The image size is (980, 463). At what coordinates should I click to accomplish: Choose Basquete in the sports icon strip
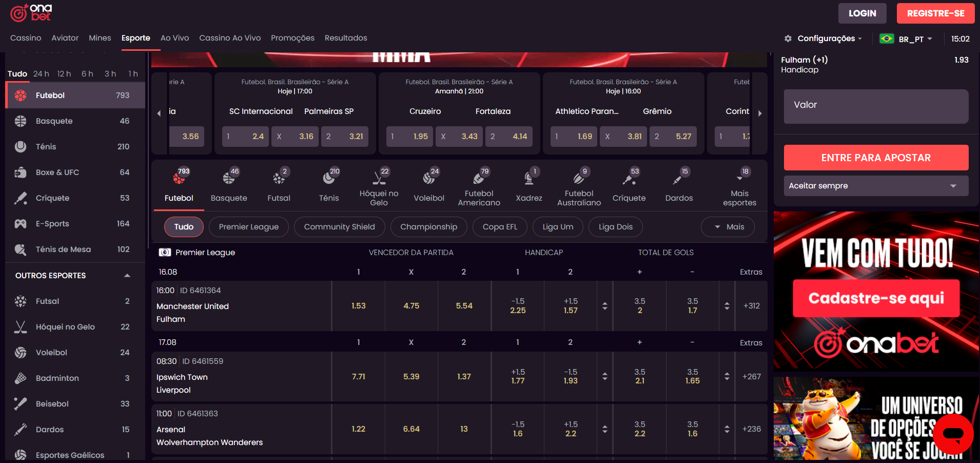click(229, 185)
